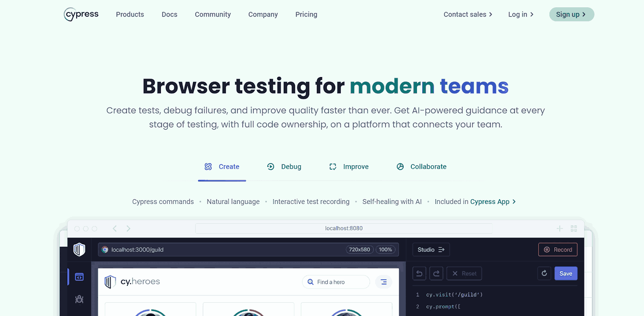Click the back arrow in the browser mockup

coord(115,229)
